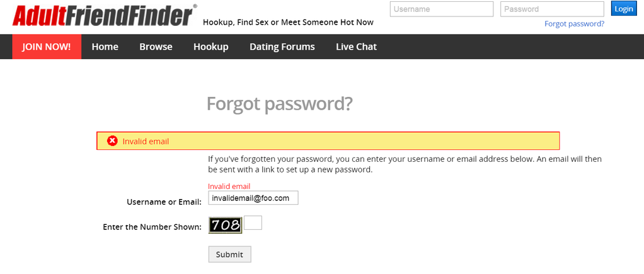Open Live Chat in navigation bar
This screenshot has width=644, height=274.
357,47
